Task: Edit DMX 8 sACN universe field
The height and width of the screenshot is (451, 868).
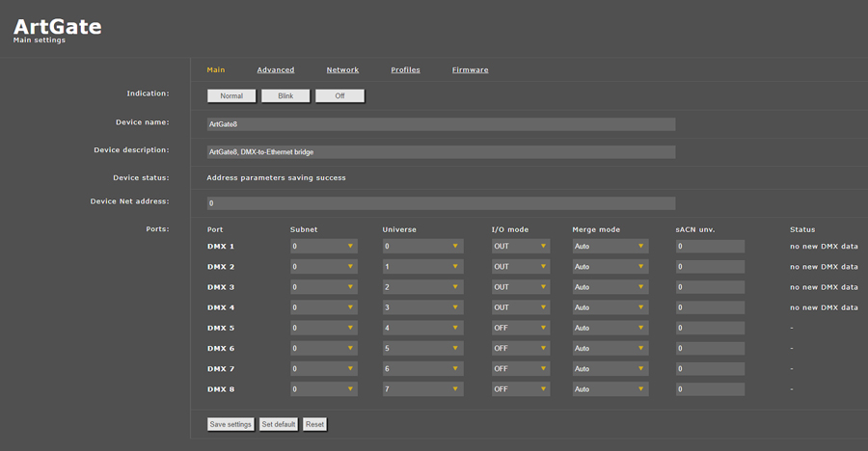Action: [710, 389]
